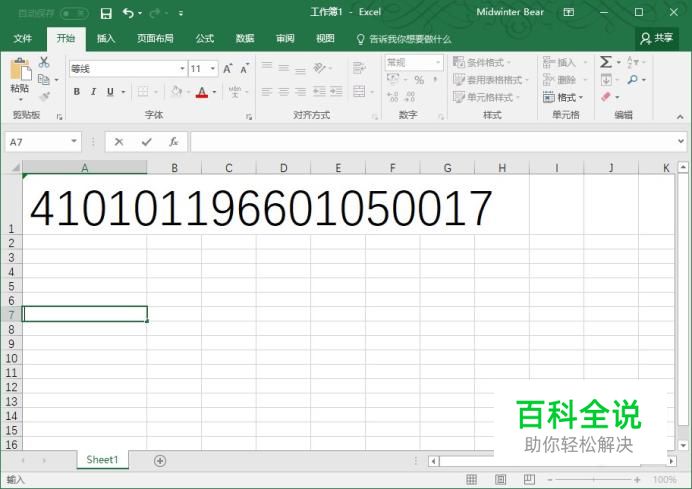Click the Percent Style icon
Viewport: 692px width, 489px height.
coord(419,80)
